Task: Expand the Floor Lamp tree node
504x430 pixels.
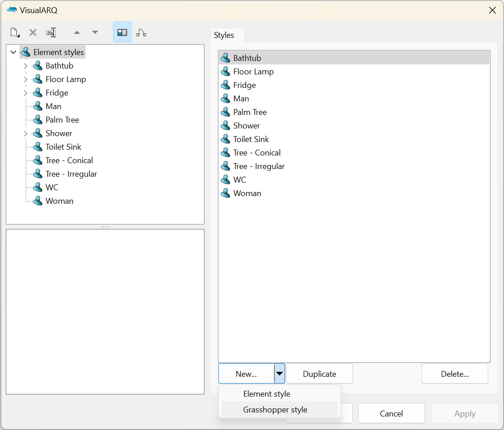Action: click(x=25, y=79)
